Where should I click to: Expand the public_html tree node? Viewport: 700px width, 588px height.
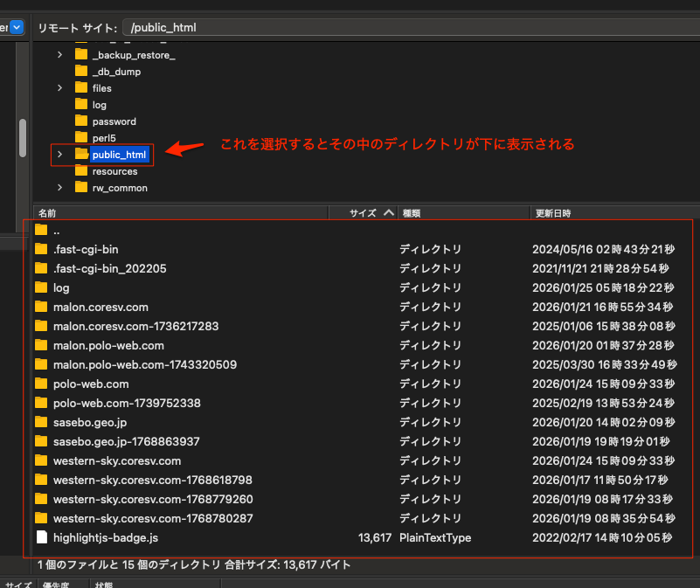pos(59,155)
